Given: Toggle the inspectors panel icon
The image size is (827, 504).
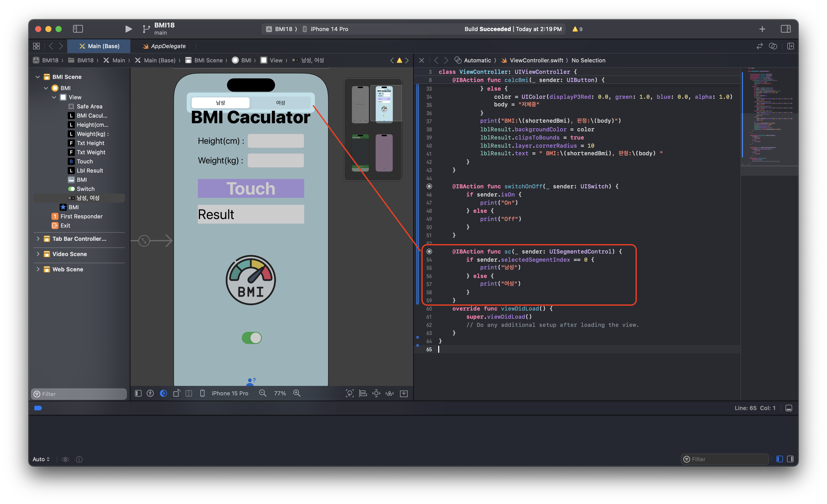Looking at the screenshot, I should tap(785, 29).
